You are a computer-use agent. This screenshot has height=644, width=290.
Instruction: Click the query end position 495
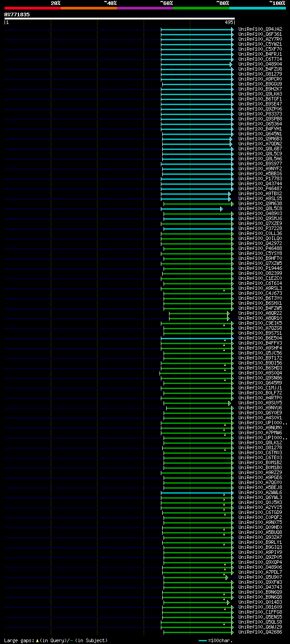coord(229,22)
